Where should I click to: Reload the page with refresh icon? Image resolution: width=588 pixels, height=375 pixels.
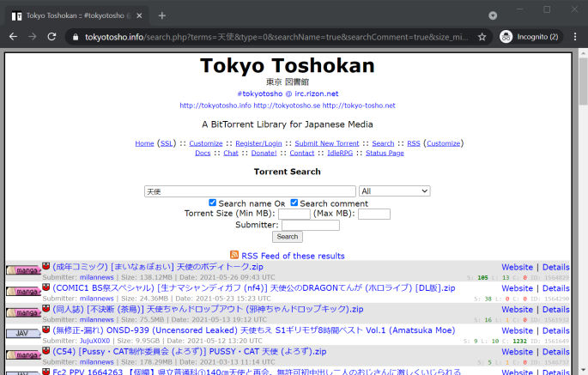tap(52, 37)
